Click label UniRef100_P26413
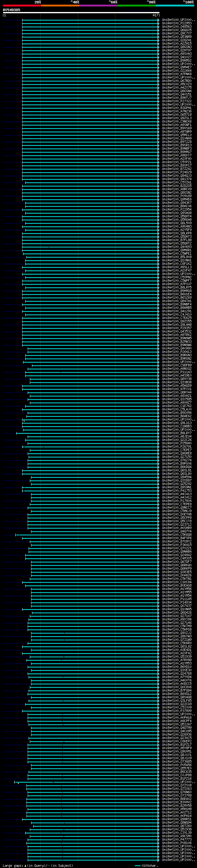197x868 pixels. click(177, 352)
